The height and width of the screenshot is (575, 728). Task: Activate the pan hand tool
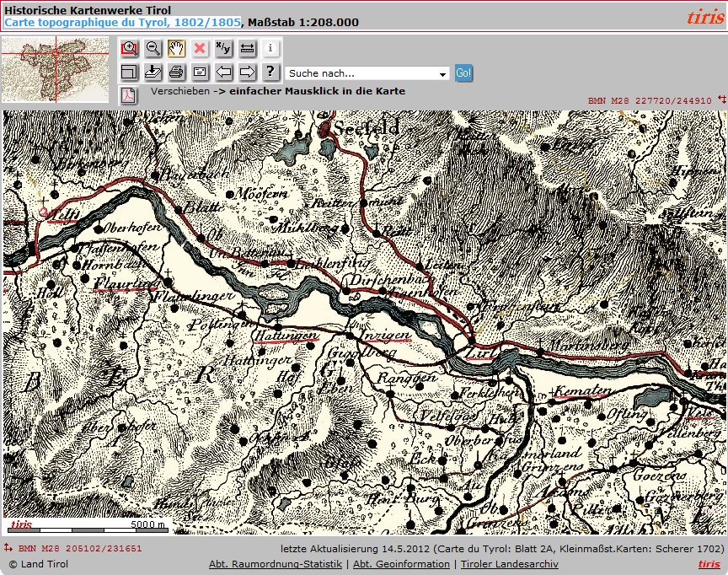(177, 49)
